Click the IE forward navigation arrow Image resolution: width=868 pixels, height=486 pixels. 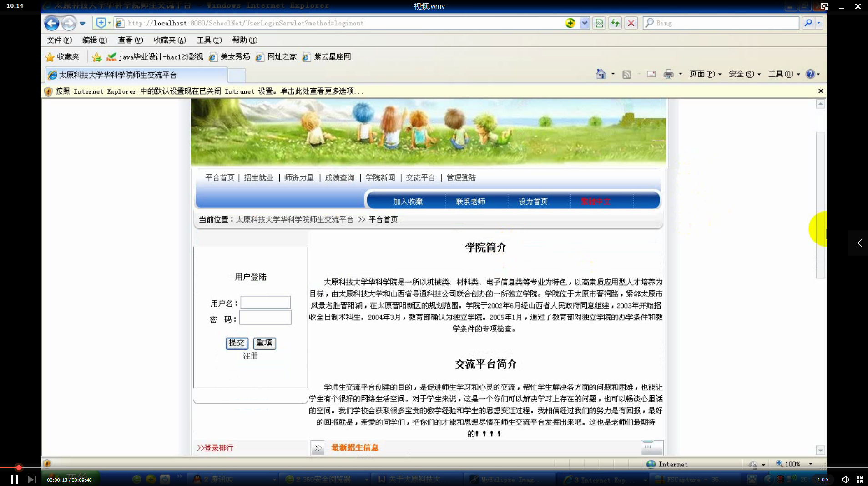(x=69, y=23)
